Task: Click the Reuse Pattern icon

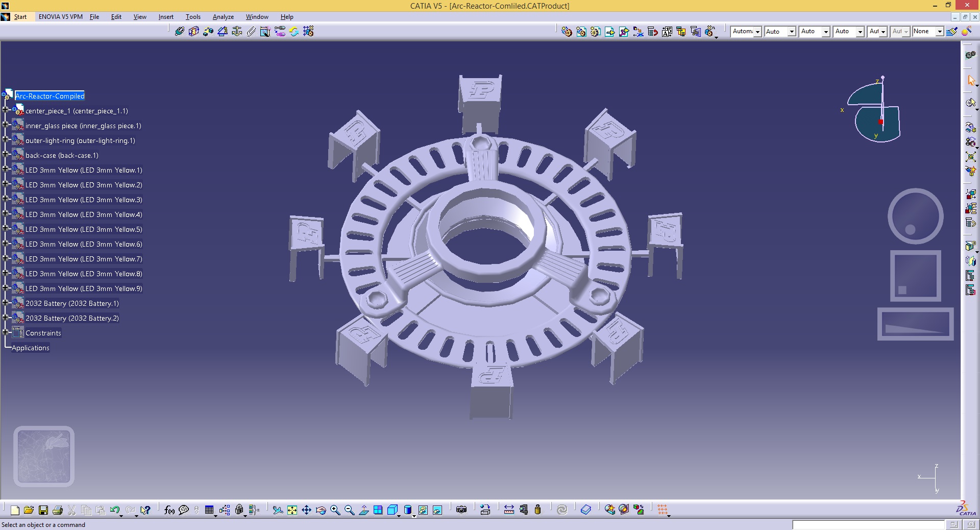Action: [308, 32]
